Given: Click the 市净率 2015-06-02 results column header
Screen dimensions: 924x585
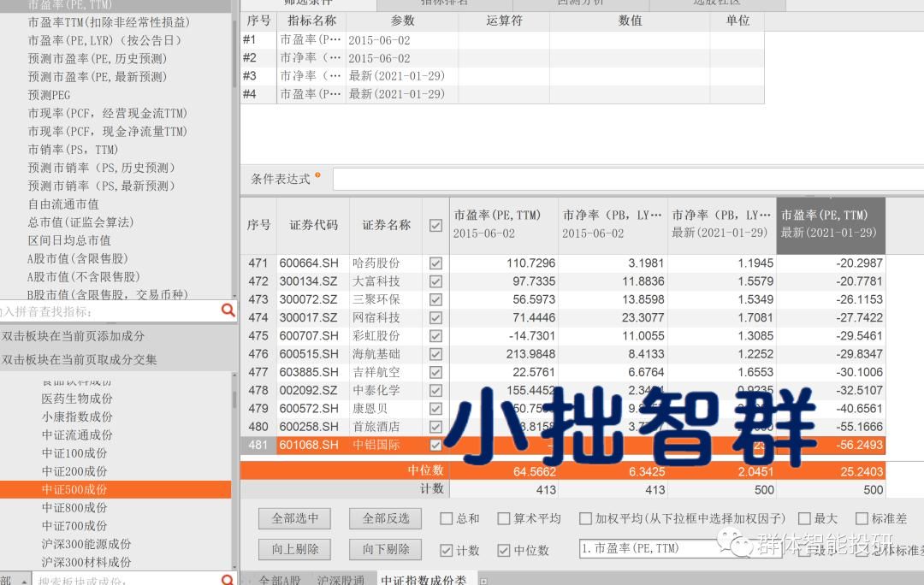Looking at the screenshot, I should tap(613, 224).
